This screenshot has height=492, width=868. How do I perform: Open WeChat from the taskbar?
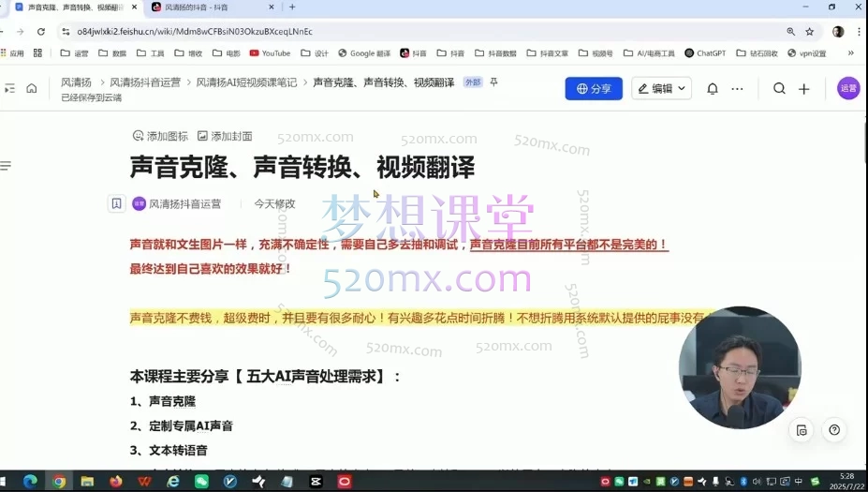pyautogui.click(x=201, y=482)
